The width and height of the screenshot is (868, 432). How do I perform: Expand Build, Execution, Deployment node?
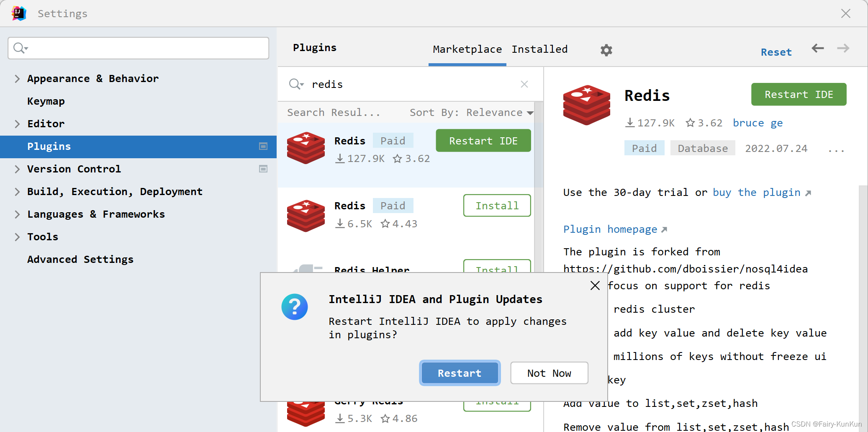pos(17,192)
